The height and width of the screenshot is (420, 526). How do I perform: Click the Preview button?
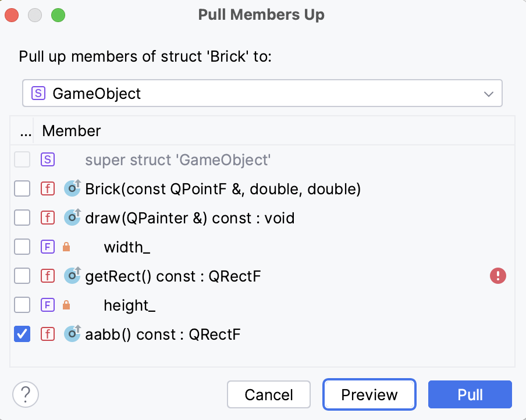click(x=369, y=395)
